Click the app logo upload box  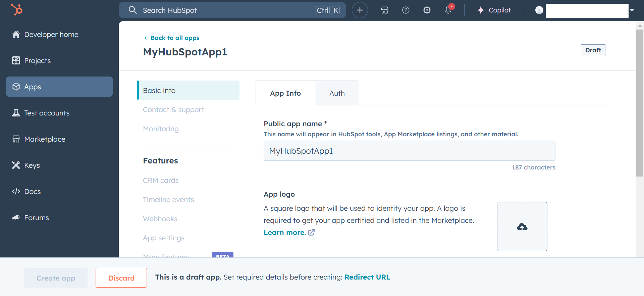(x=522, y=227)
